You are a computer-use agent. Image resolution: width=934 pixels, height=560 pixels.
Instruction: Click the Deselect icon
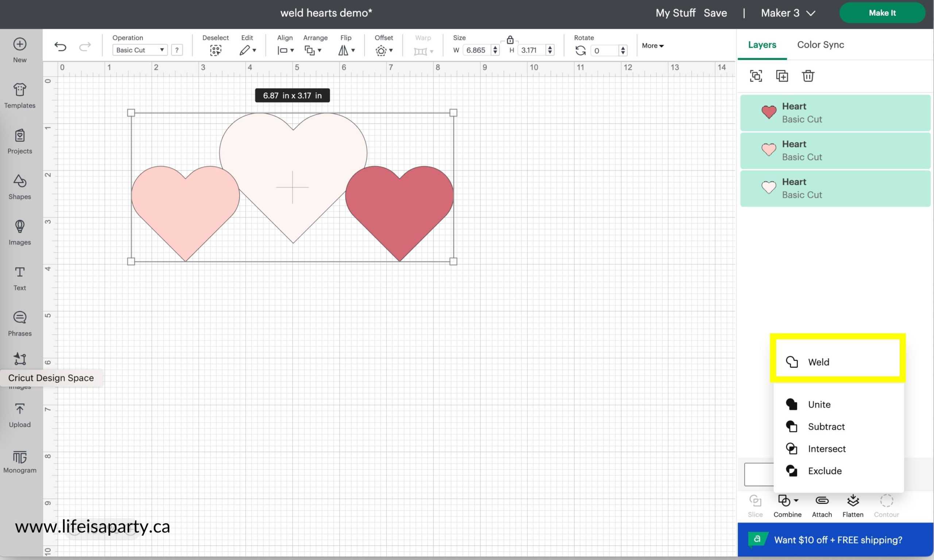click(215, 50)
